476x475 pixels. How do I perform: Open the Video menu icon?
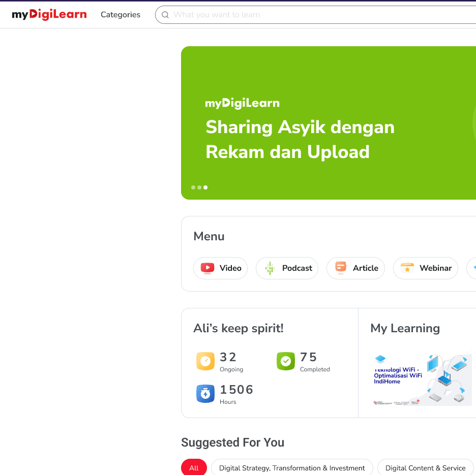click(207, 268)
